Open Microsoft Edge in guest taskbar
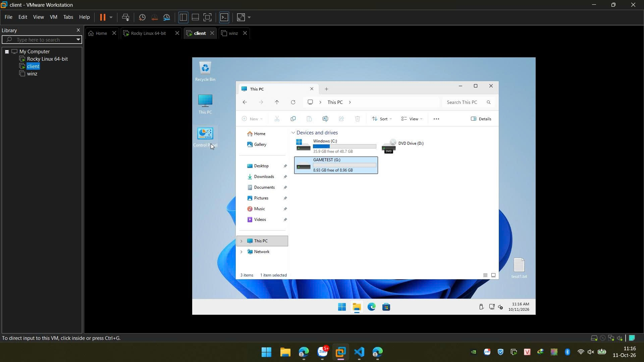Image resolution: width=644 pixels, height=362 pixels. pos(371,307)
